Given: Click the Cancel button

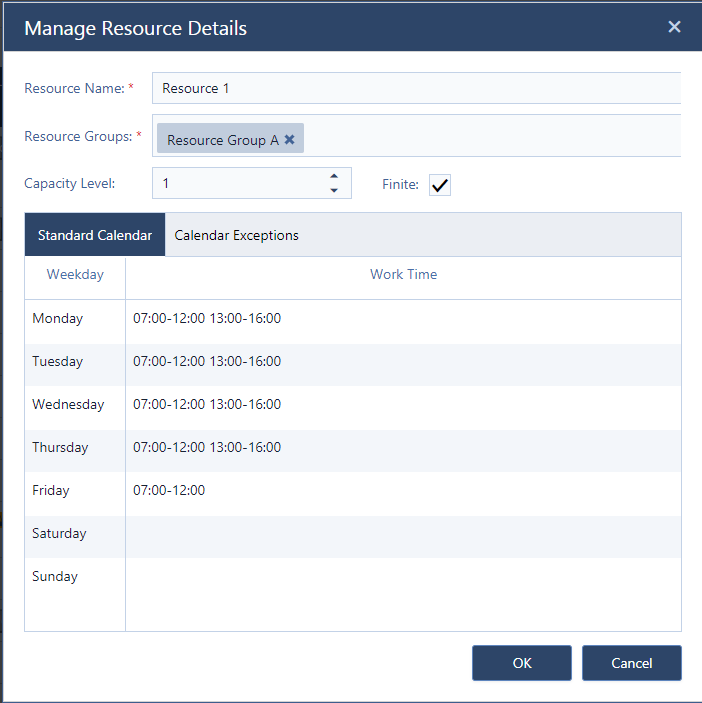Looking at the screenshot, I should (632, 663).
